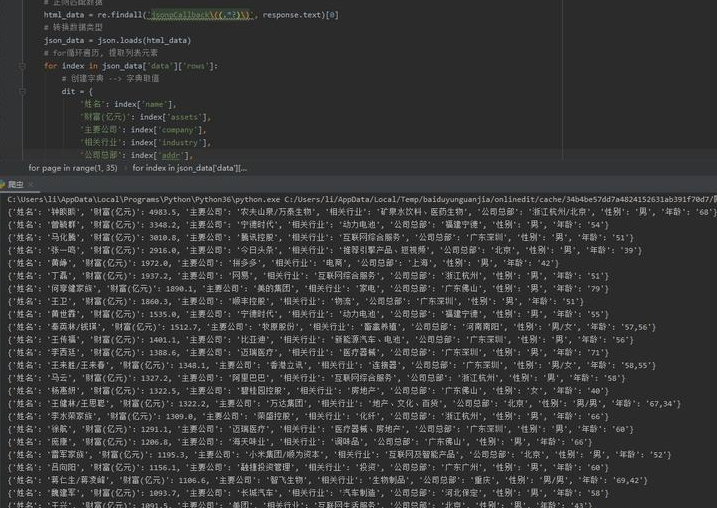
Task: Click the comment '# for循环遍历, 提取列表元素'
Action: tap(101, 53)
